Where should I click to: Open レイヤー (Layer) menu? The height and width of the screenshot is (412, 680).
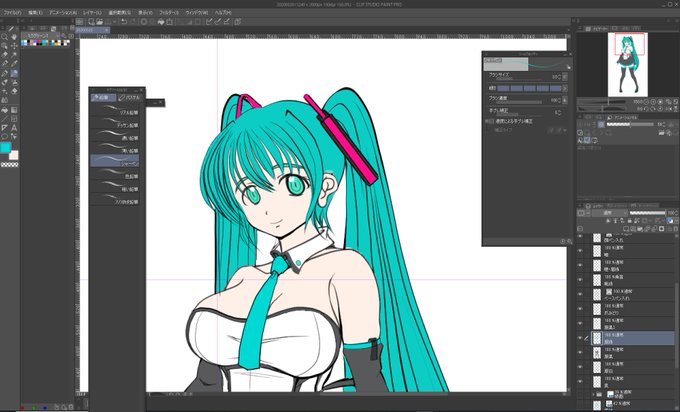92,13
